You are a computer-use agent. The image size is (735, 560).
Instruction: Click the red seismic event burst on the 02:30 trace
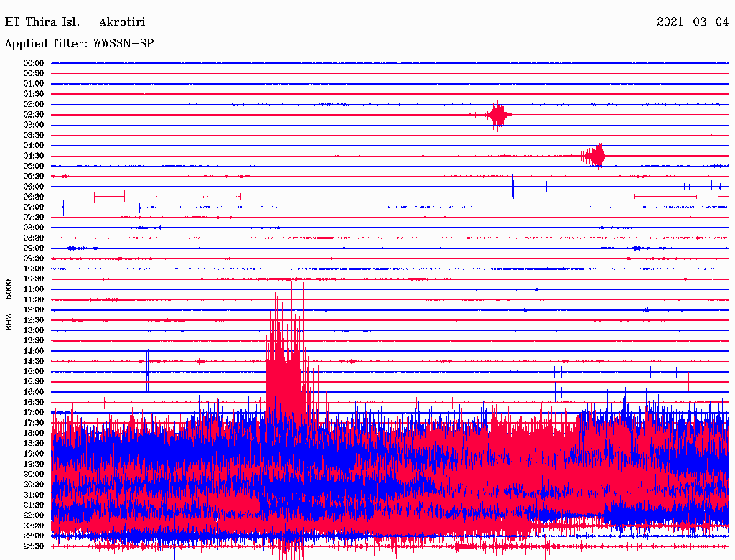point(498,115)
